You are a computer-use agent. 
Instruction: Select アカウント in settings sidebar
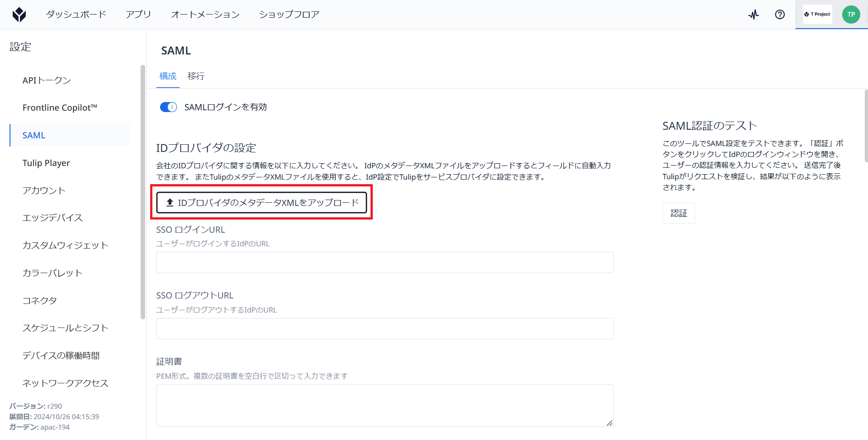click(x=69, y=191)
